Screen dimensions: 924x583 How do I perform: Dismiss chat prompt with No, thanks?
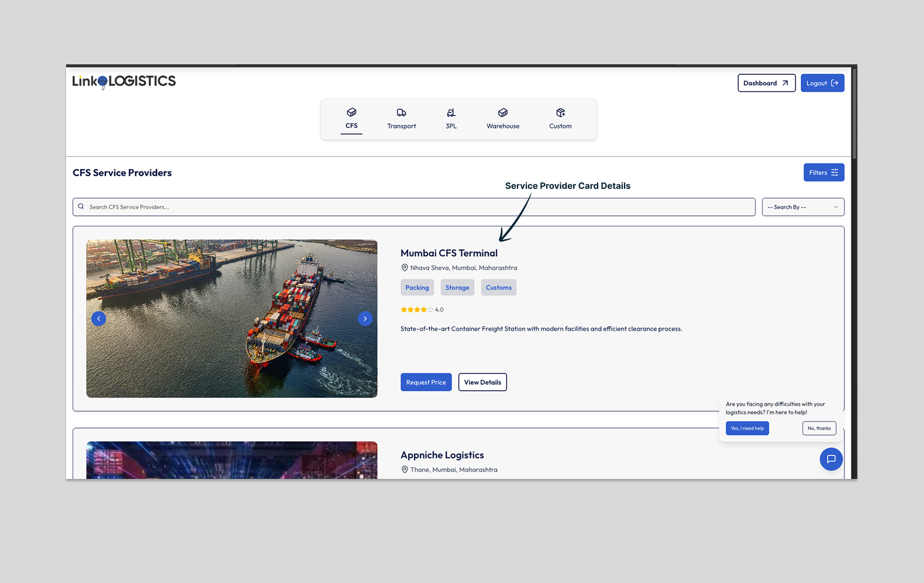pyautogui.click(x=819, y=428)
